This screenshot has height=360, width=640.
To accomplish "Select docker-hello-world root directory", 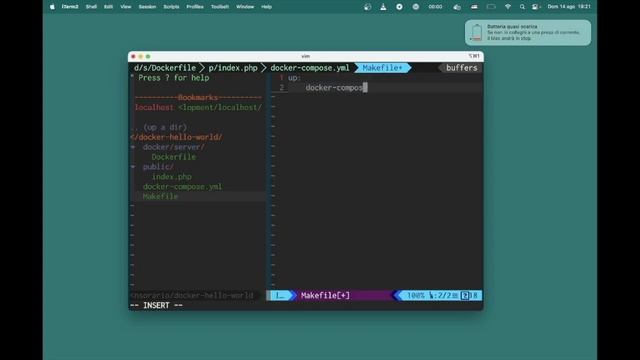I will pos(176,137).
